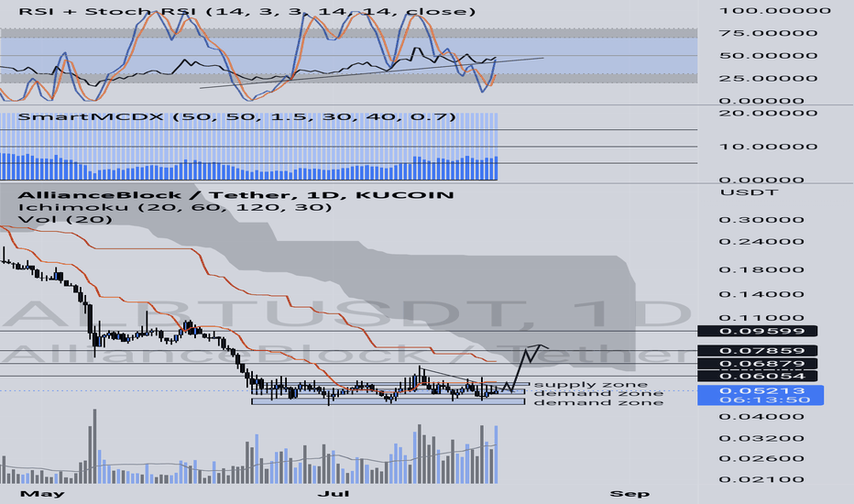The image size is (854, 504).
Task: Click the 0.18000 price scale value
Action: (761, 269)
